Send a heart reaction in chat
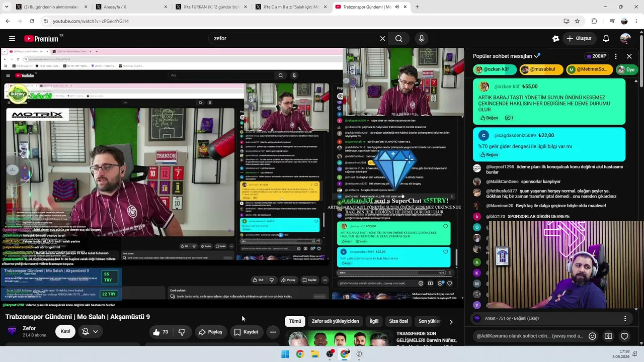 [624, 336]
